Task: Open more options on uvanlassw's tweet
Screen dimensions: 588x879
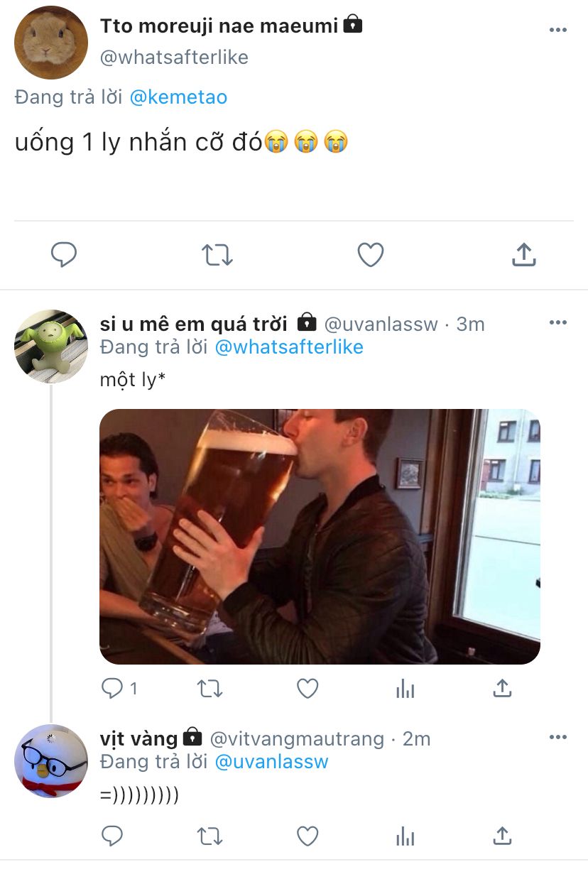Action: (x=558, y=323)
